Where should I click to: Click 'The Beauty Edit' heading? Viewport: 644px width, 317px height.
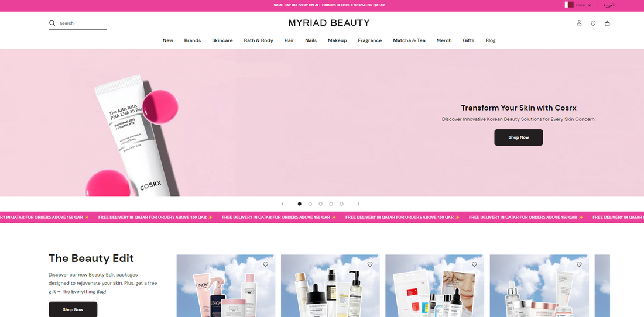pyautogui.click(x=91, y=259)
